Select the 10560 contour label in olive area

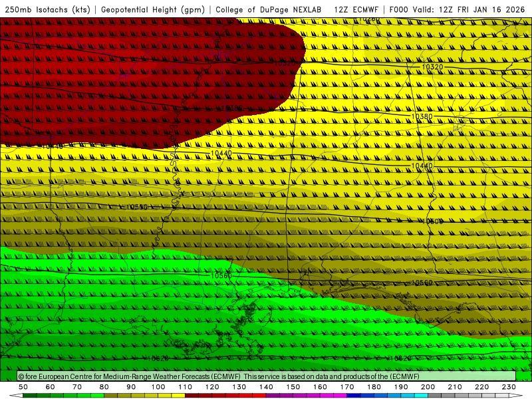tap(422, 283)
